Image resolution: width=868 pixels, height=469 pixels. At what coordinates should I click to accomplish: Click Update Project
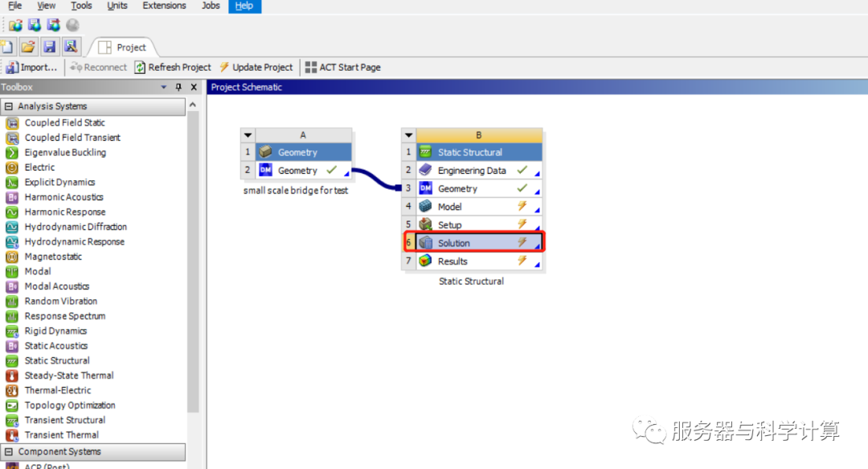point(256,68)
